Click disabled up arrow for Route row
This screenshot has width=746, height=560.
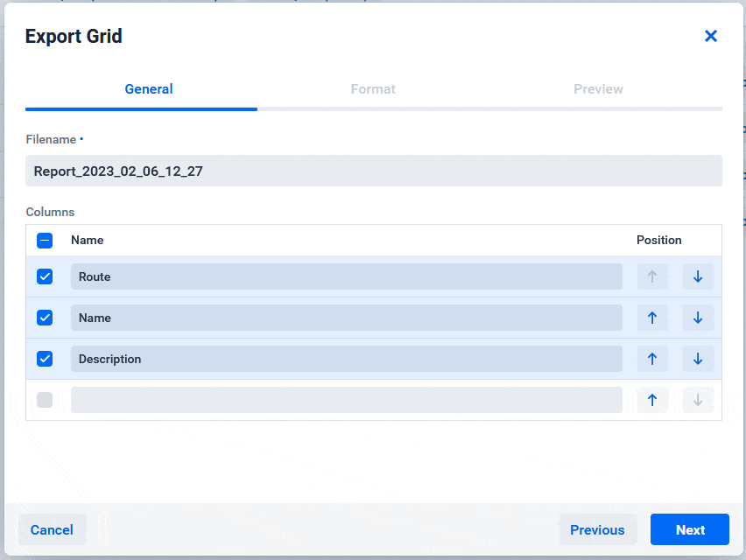[652, 276]
